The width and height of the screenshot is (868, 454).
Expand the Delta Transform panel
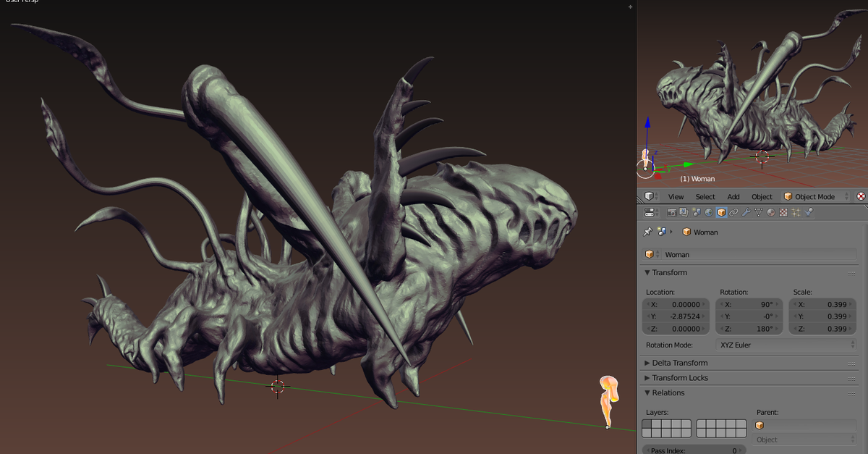[647, 363]
